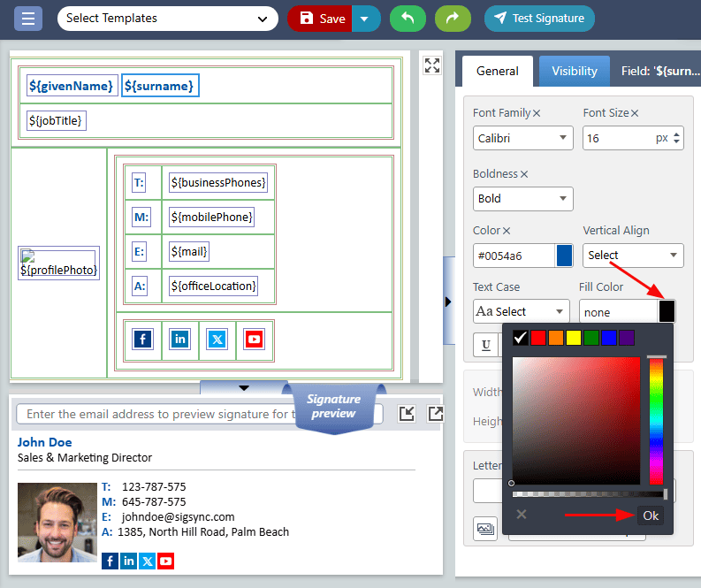Click the underline formatting button
Viewport: 701px width, 588px height.
pyautogui.click(x=486, y=345)
